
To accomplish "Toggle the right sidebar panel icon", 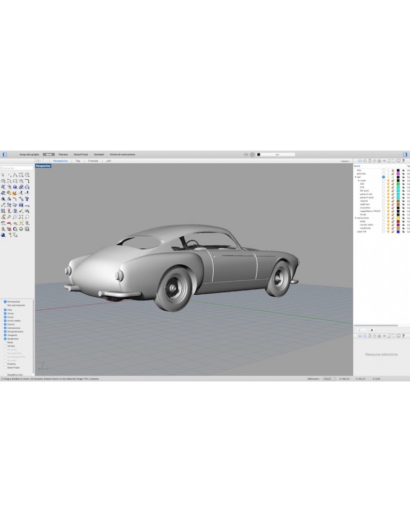I will 405,154.
